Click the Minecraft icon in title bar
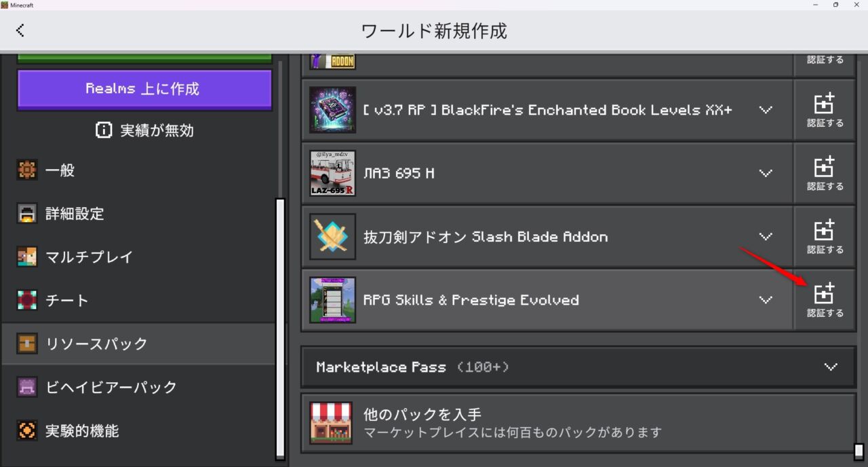 (5, 5)
